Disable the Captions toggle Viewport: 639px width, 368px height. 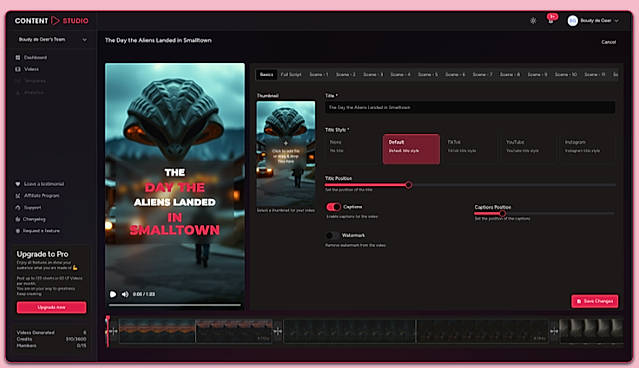pyautogui.click(x=333, y=207)
